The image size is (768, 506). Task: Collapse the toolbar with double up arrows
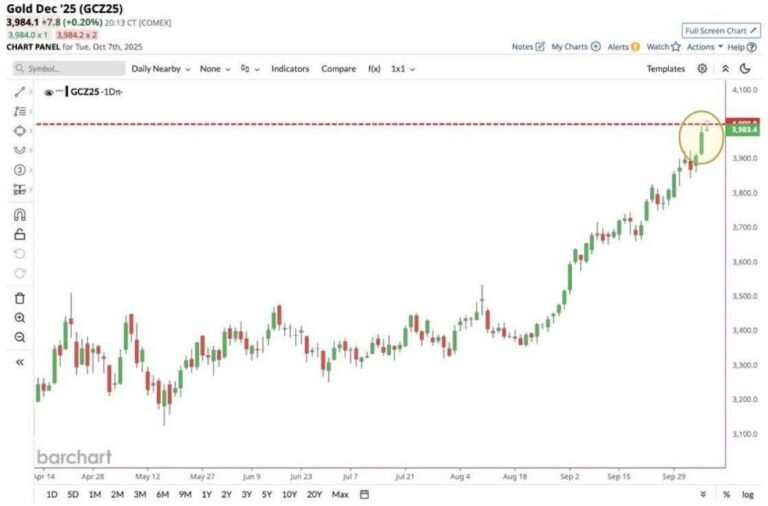click(x=725, y=69)
